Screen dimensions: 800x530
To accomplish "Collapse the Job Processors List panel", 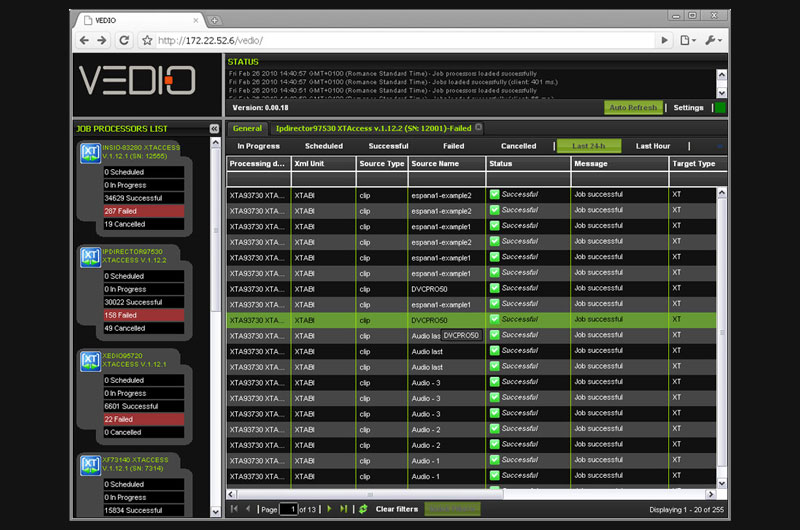I will [214, 129].
